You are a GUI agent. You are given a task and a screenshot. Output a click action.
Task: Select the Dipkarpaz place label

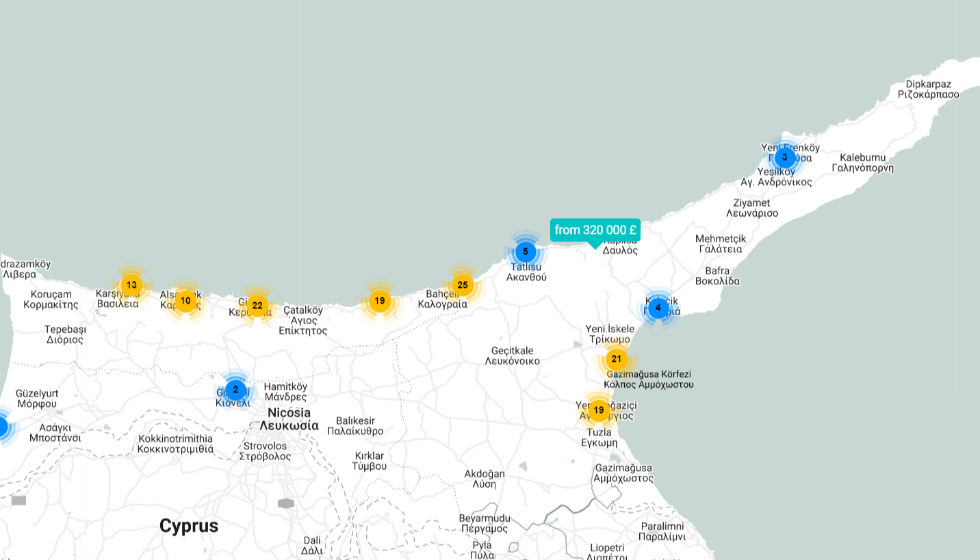coord(928,84)
